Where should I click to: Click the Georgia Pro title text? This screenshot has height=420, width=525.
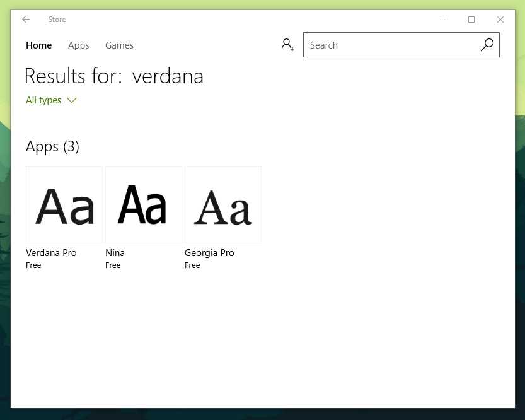(x=209, y=253)
